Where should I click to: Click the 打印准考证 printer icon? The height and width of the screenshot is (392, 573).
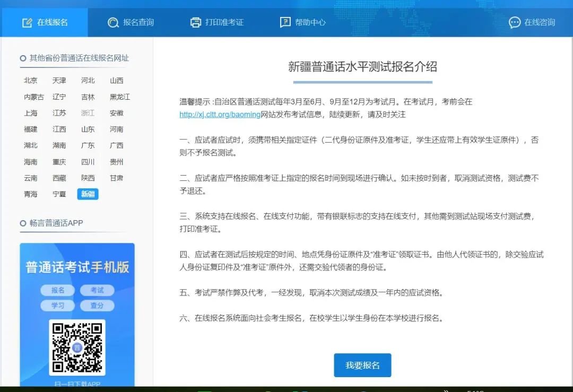point(196,22)
